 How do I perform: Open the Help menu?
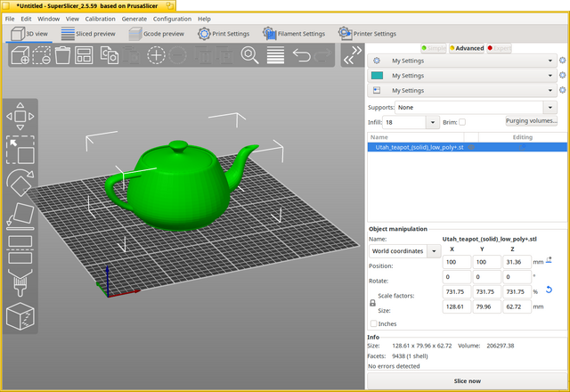[204, 19]
